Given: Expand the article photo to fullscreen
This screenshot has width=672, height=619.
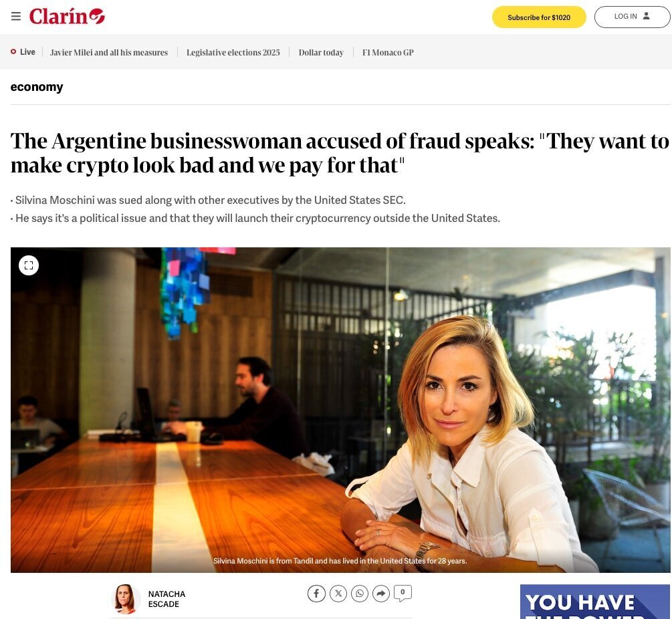Looking at the screenshot, I should tap(29, 265).
